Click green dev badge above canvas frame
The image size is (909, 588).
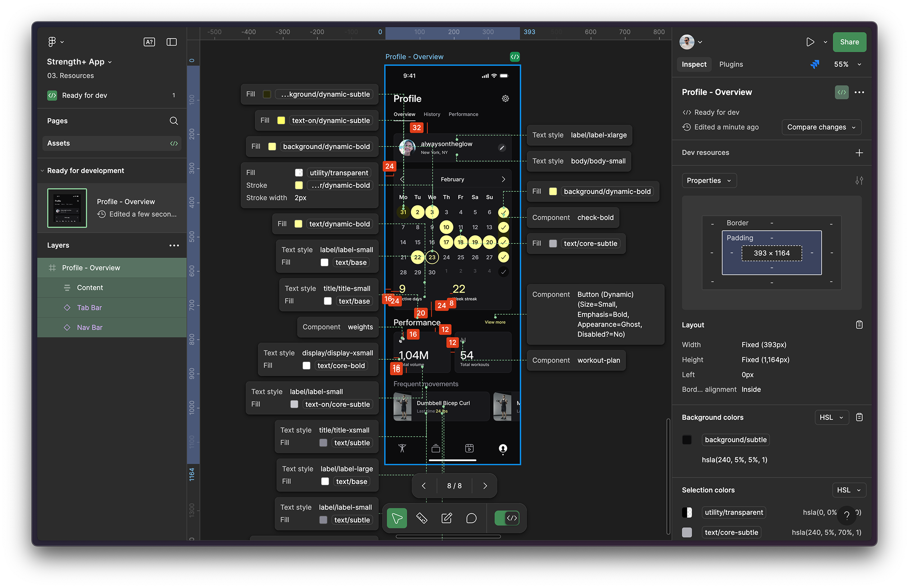(514, 57)
